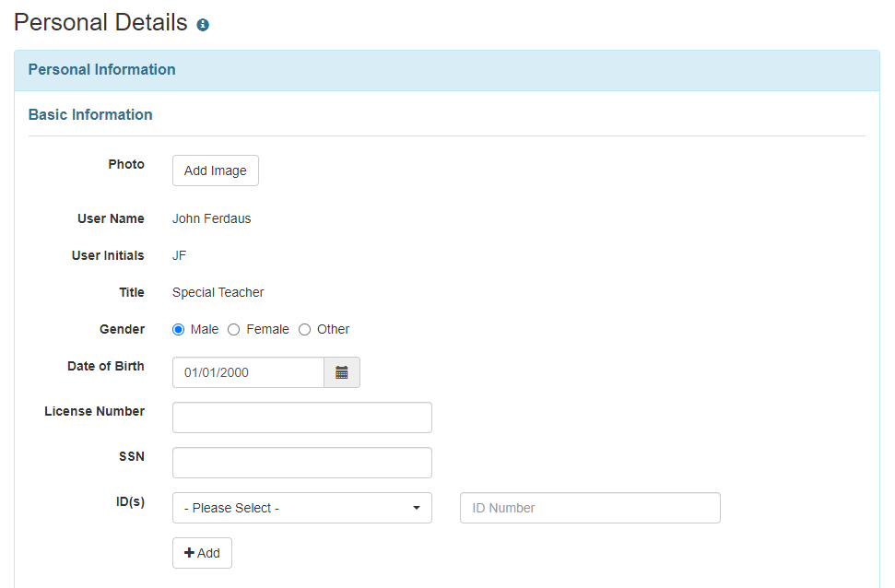Click the Basic Information section heading

(x=90, y=115)
